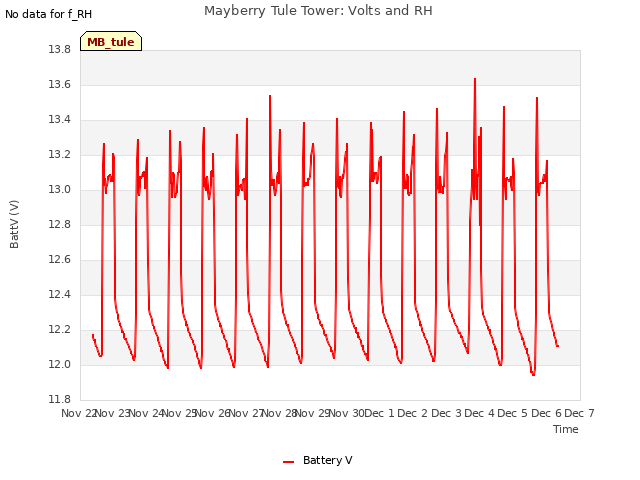Click the 12.4 y-axis tick value

(60, 294)
